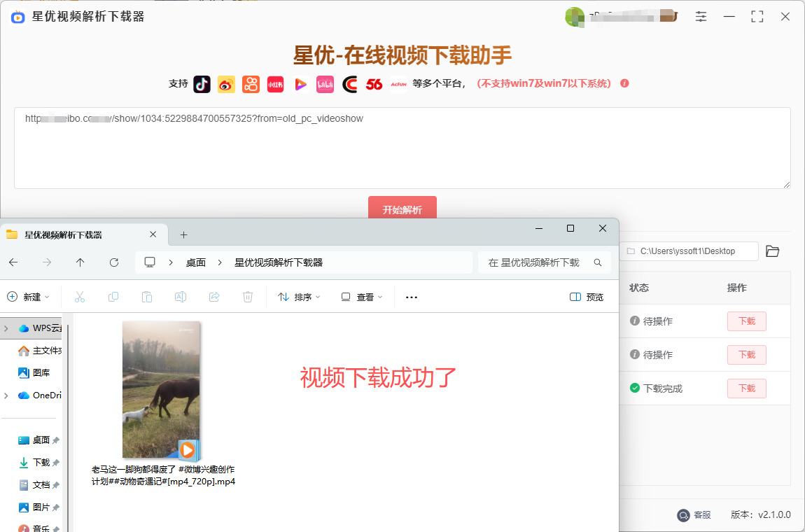Click the PC monitor icon in address bar
Screen dimensions: 805x532
point(150,262)
